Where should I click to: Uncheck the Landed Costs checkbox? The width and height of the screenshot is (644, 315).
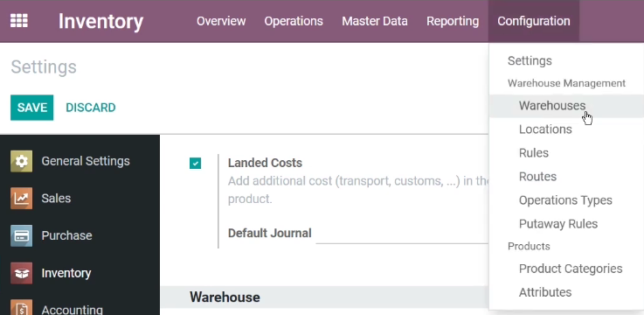pos(195,164)
